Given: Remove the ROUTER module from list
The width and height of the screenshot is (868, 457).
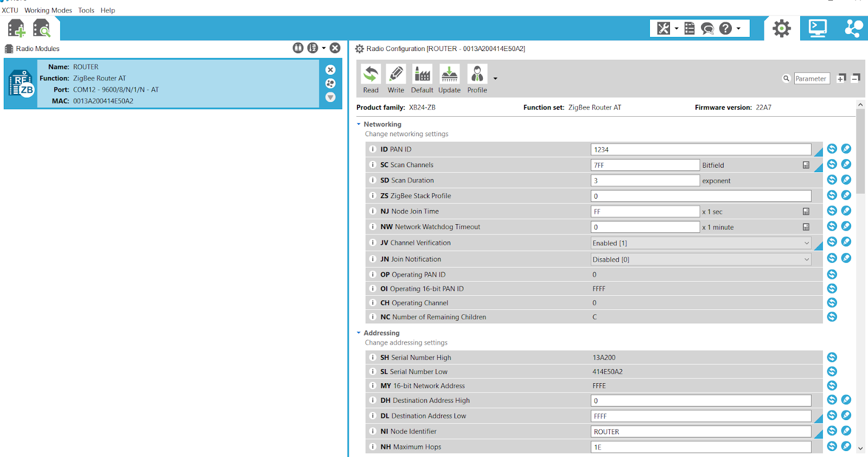Looking at the screenshot, I should [x=330, y=69].
